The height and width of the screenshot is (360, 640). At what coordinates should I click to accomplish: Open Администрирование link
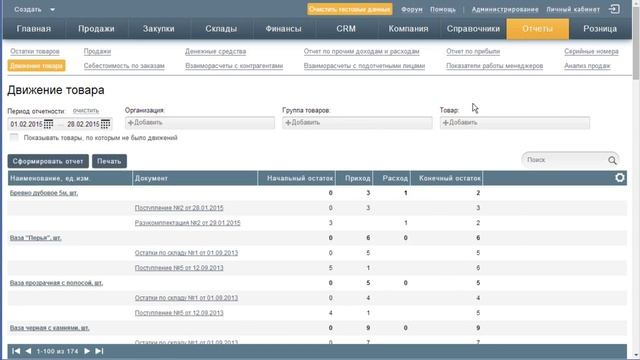point(505,9)
